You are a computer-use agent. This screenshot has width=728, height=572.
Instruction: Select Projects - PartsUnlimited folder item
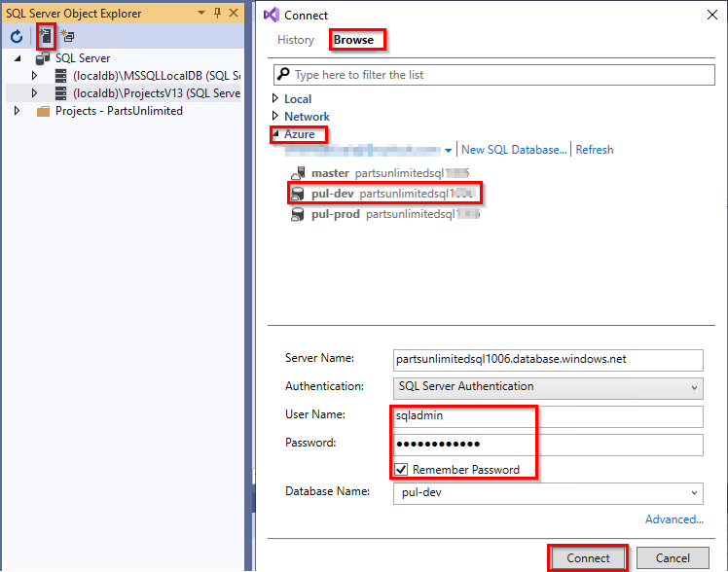click(119, 111)
